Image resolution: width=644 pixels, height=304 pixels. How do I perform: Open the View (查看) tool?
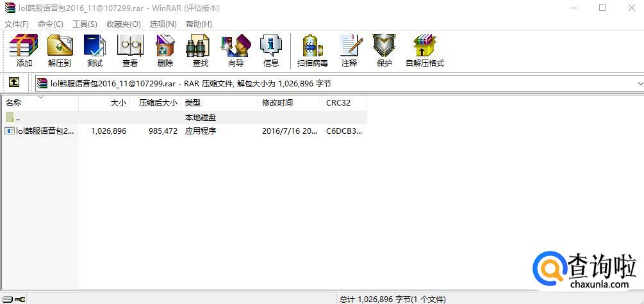coord(130,51)
